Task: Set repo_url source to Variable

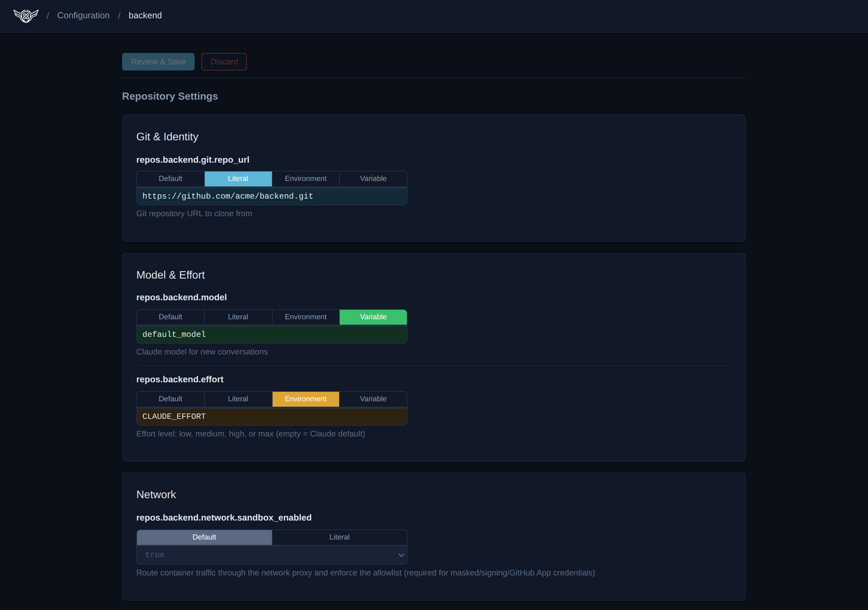Action: (x=373, y=179)
